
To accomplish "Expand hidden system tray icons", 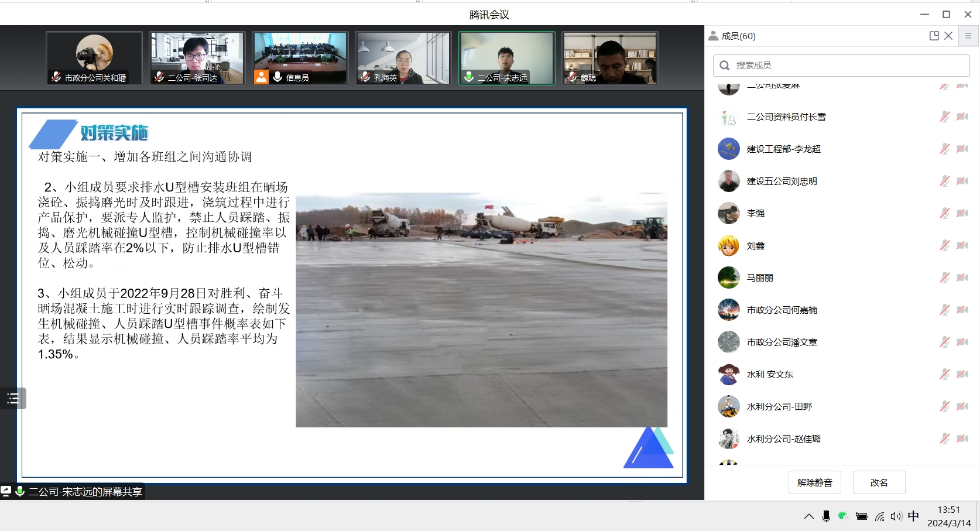I will (x=809, y=516).
